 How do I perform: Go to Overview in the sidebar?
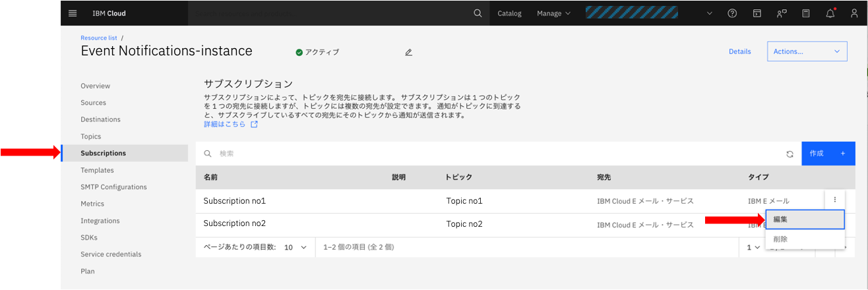click(x=96, y=86)
